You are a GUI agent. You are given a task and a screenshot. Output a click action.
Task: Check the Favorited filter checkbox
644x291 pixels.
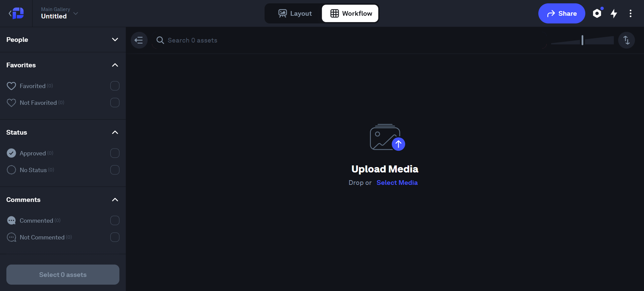coord(115,86)
